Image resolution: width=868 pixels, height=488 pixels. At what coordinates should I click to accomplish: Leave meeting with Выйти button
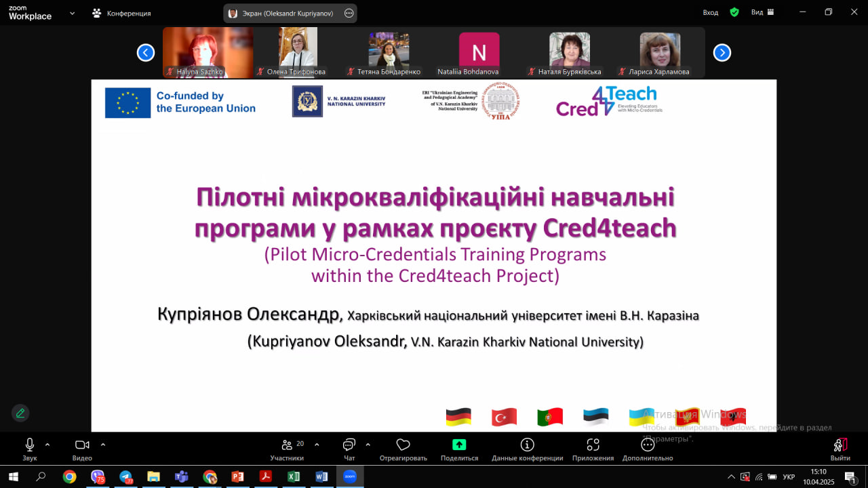click(840, 449)
